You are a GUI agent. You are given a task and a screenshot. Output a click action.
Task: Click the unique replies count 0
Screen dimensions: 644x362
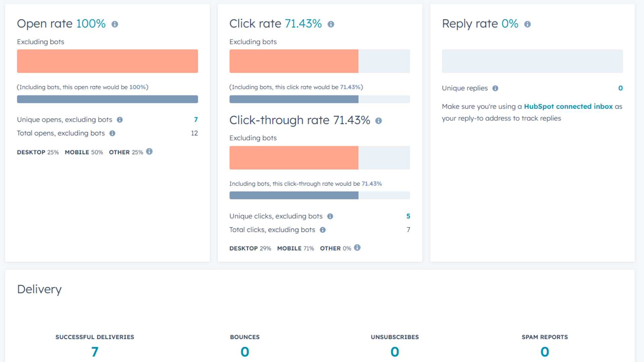621,88
